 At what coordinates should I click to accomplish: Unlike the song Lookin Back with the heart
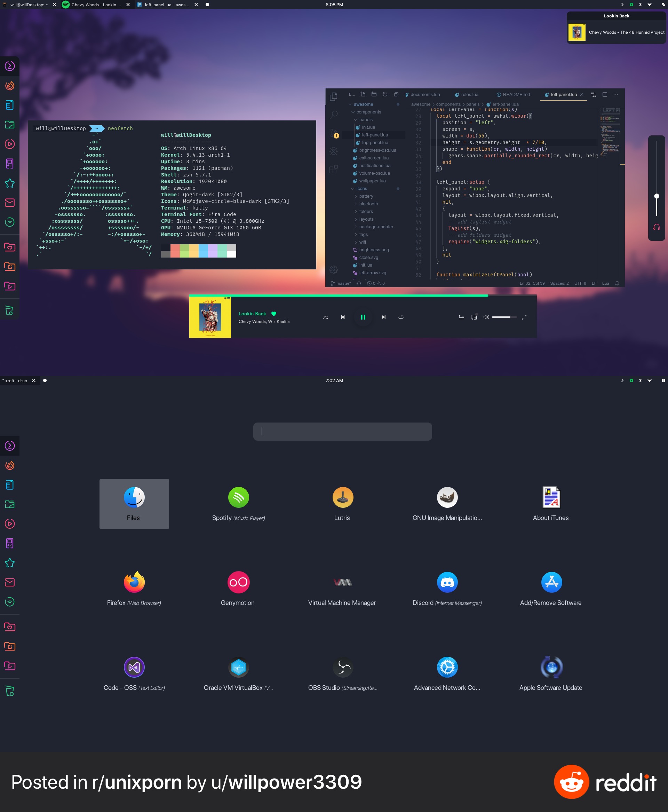click(x=273, y=314)
